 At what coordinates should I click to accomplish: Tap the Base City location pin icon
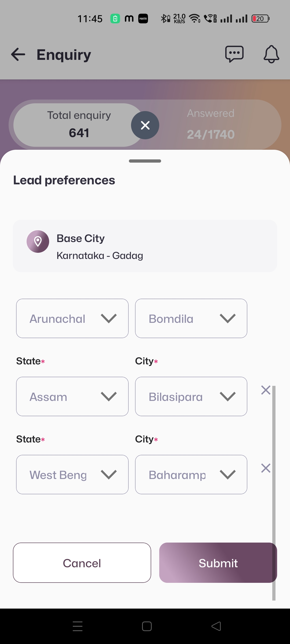38,241
